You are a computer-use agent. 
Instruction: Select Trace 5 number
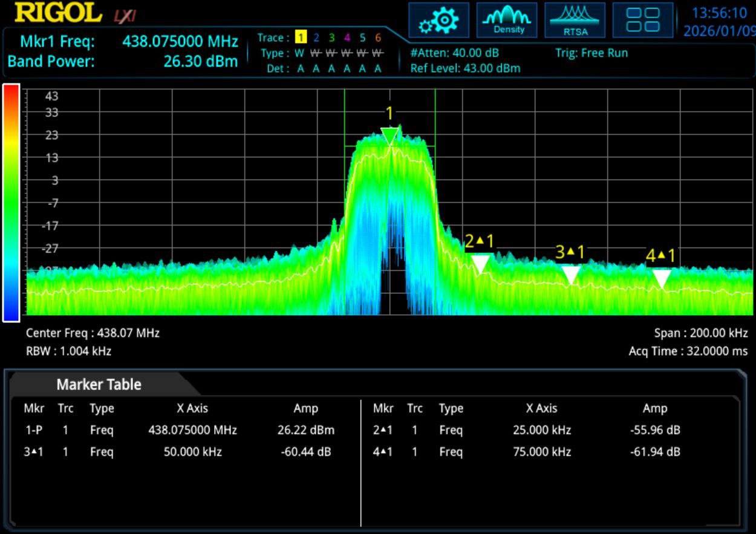click(362, 37)
